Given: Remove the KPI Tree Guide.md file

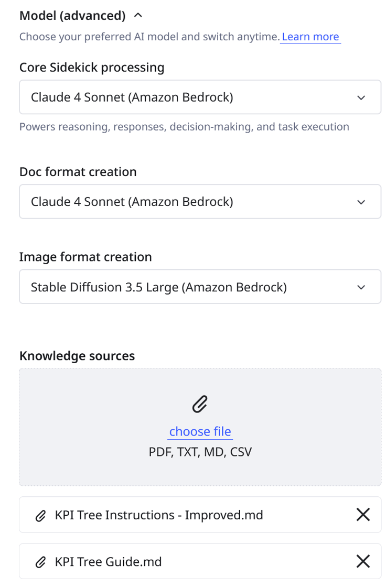Looking at the screenshot, I should 363,561.
